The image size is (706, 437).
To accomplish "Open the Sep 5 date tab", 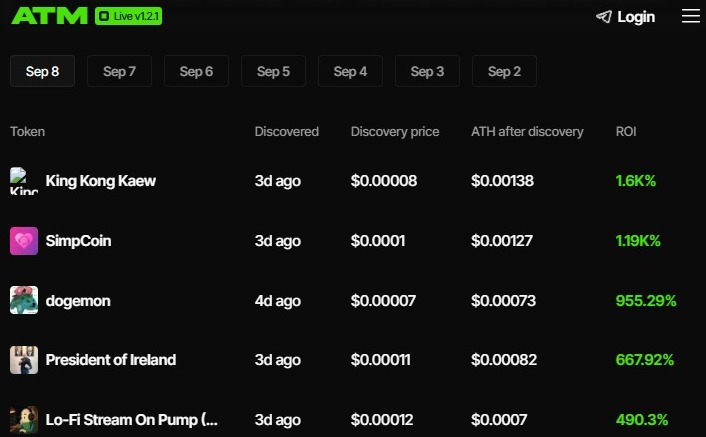I will pos(273,71).
